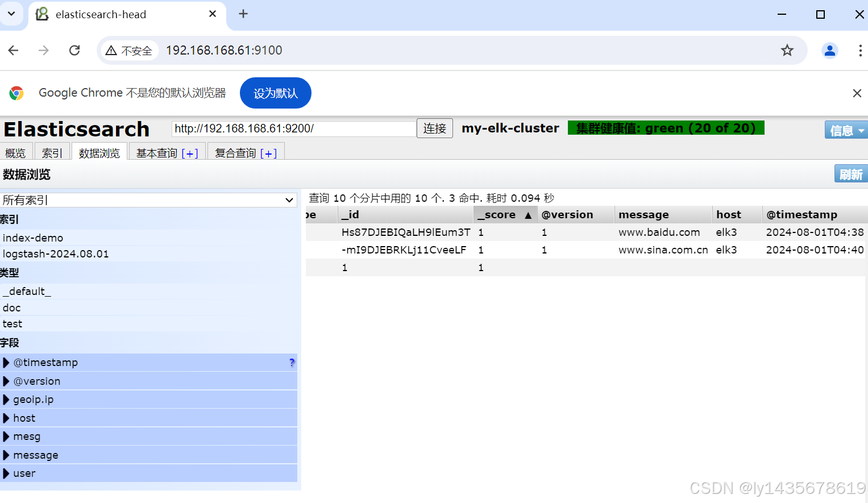Dismiss the default browser notification bar

coord(857,93)
